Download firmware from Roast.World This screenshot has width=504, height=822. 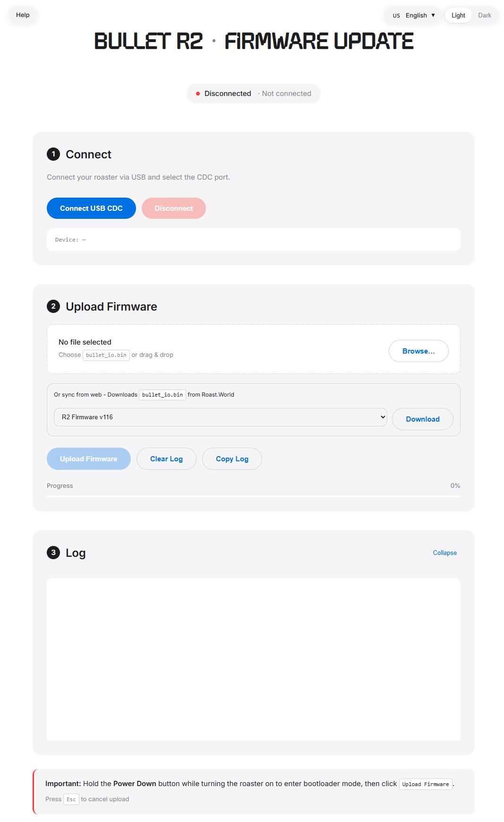pos(422,419)
